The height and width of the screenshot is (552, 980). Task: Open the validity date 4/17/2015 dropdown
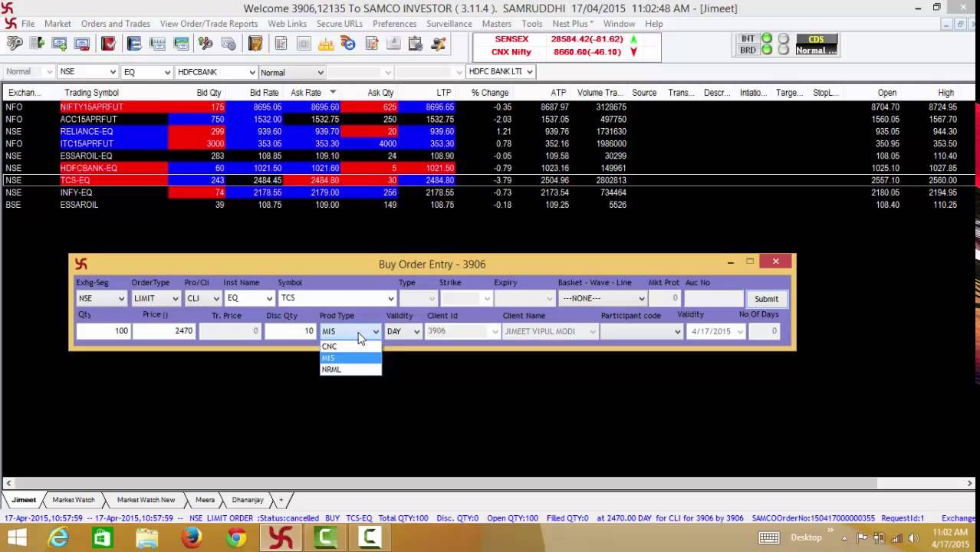tap(739, 331)
